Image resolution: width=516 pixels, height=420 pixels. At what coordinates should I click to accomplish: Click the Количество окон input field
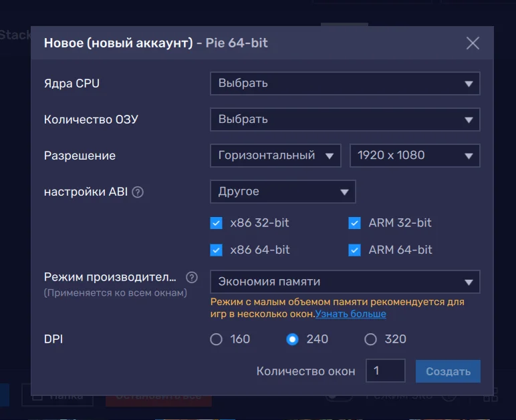[x=385, y=371]
